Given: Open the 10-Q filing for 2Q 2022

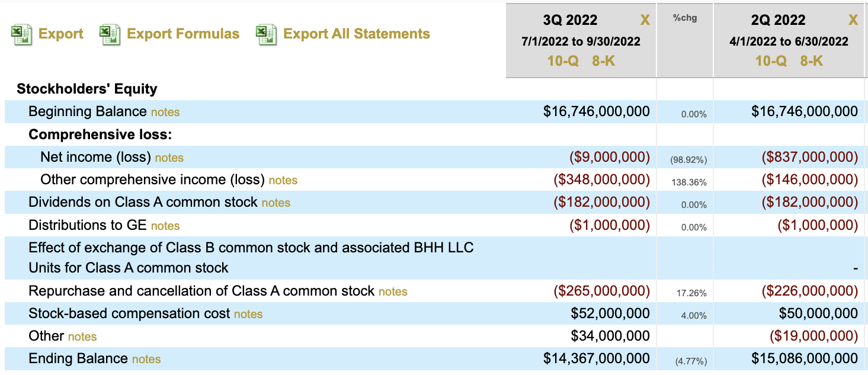Looking at the screenshot, I should [x=771, y=60].
